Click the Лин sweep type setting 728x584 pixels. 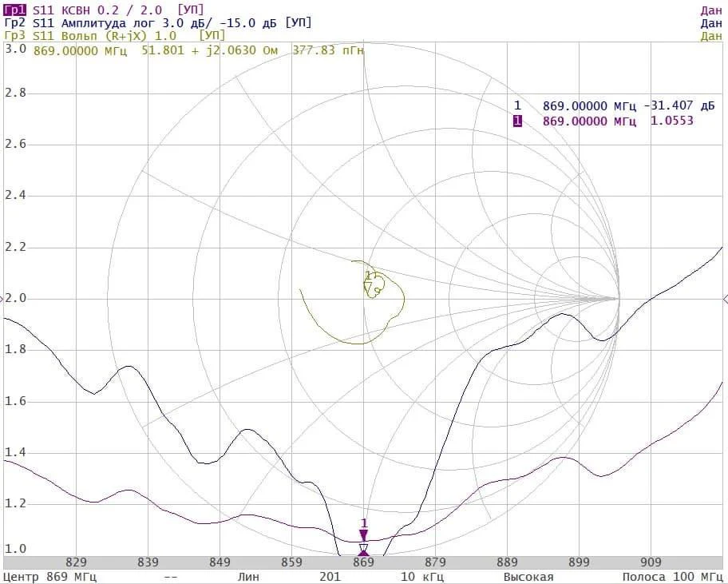[x=248, y=577]
